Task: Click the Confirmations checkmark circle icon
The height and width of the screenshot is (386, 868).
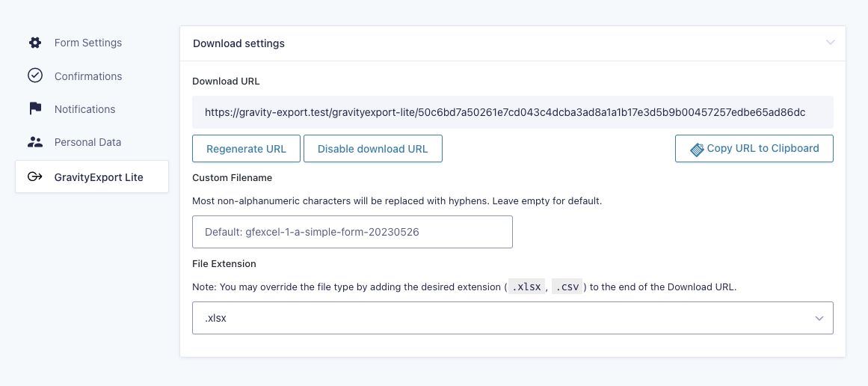Action: pos(35,76)
